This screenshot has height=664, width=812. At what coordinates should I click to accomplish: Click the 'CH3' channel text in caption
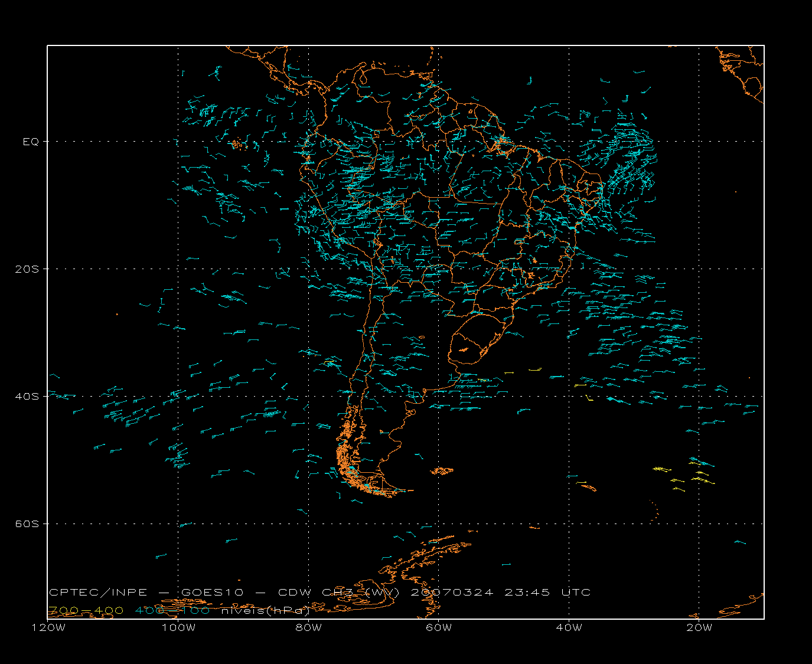click(x=337, y=593)
